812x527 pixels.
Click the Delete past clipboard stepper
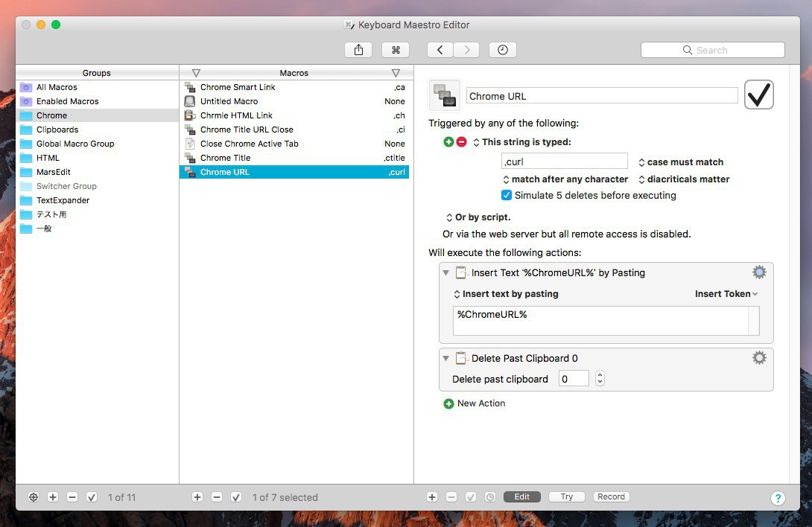600,379
